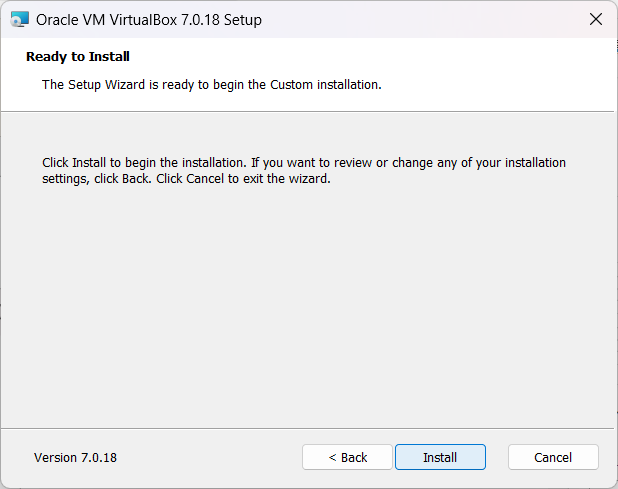Image resolution: width=618 pixels, height=489 pixels.
Task: Click the 'Setup Wizard is ready' subtitle text
Action: pyautogui.click(x=212, y=85)
